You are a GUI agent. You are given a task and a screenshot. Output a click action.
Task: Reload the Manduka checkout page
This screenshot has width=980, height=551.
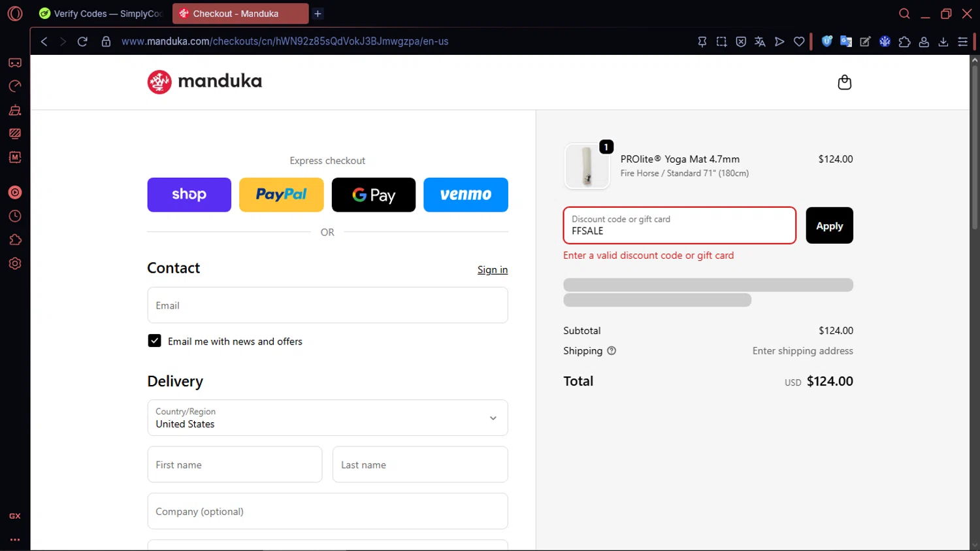82,41
